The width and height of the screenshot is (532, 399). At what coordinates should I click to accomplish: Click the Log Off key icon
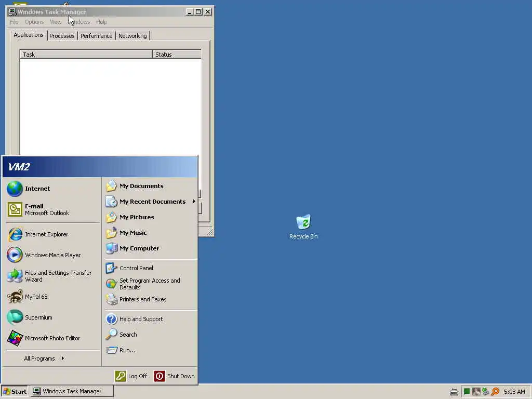point(121,376)
